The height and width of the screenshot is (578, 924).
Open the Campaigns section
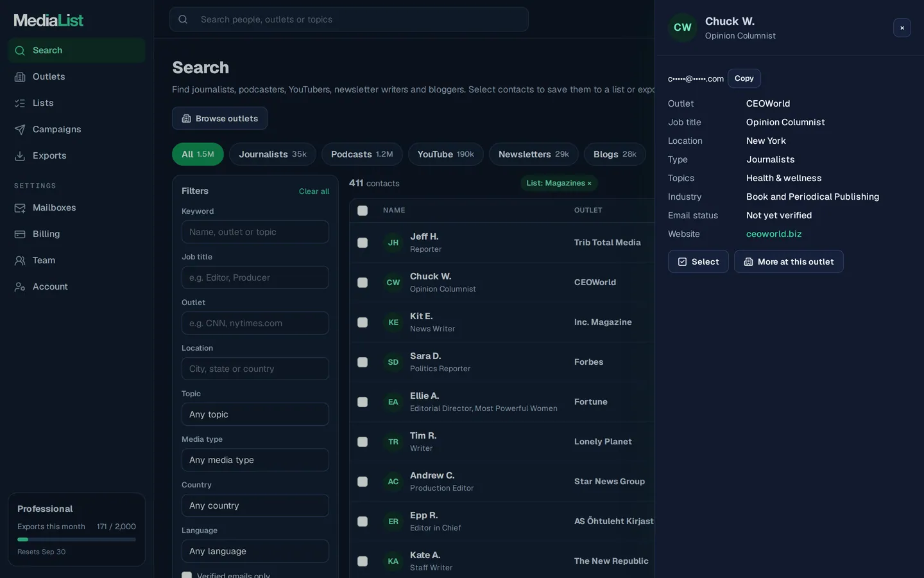tap(76, 129)
